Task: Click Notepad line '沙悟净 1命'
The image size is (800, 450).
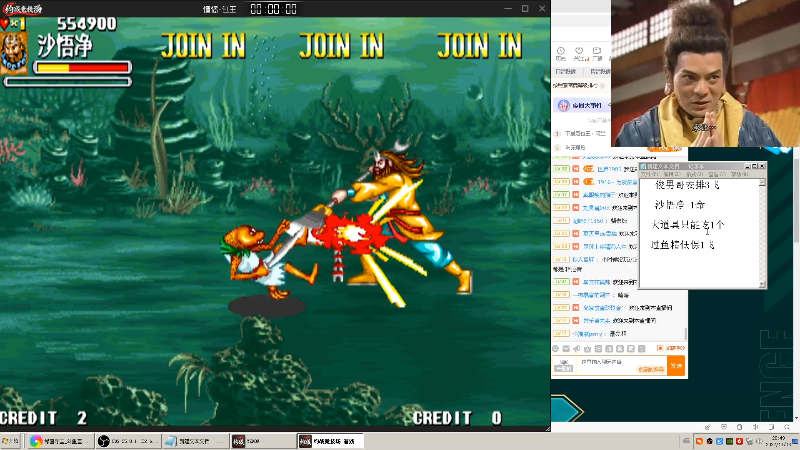Action: 680,205
